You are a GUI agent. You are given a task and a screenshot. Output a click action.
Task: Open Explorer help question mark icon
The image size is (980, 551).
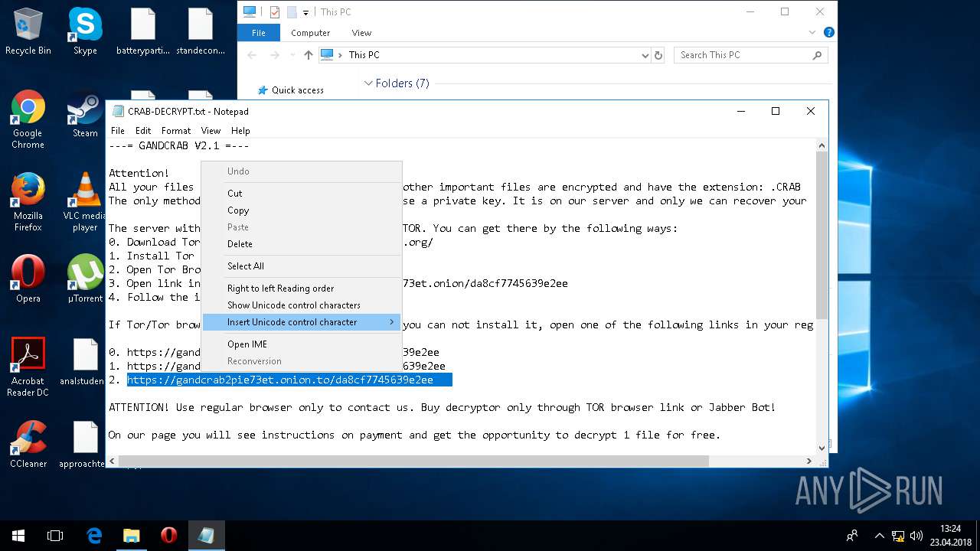828,33
